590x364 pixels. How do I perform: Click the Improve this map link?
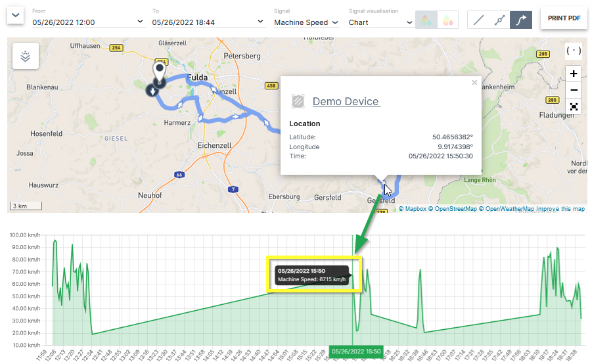[560, 209]
